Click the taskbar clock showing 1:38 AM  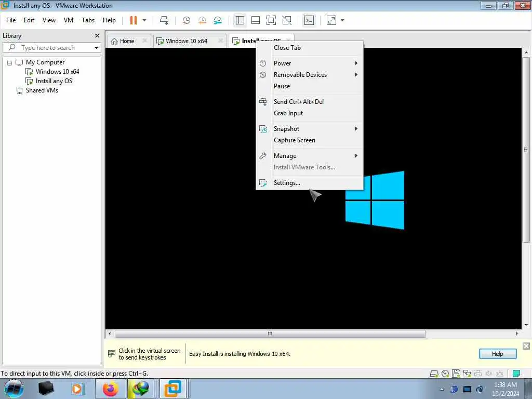[505, 389]
